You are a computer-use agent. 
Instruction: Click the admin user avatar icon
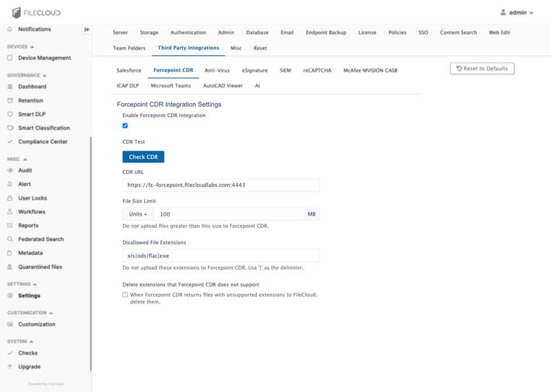click(503, 13)
